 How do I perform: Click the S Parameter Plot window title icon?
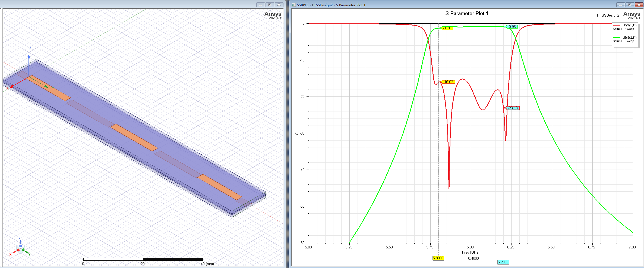point(293,5)
